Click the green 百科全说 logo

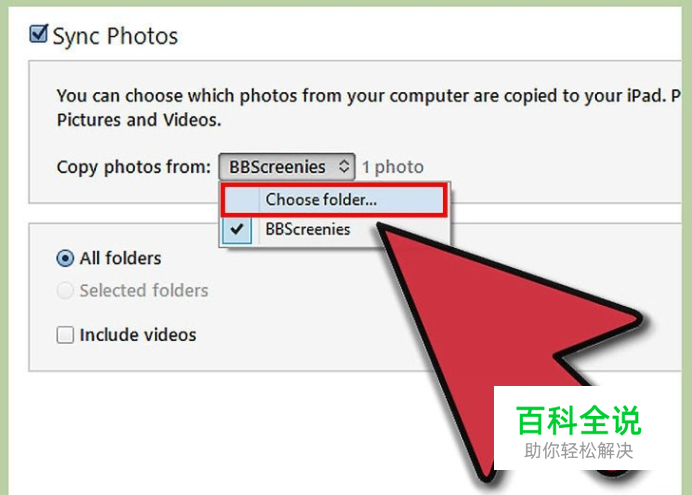coord(579,420)
